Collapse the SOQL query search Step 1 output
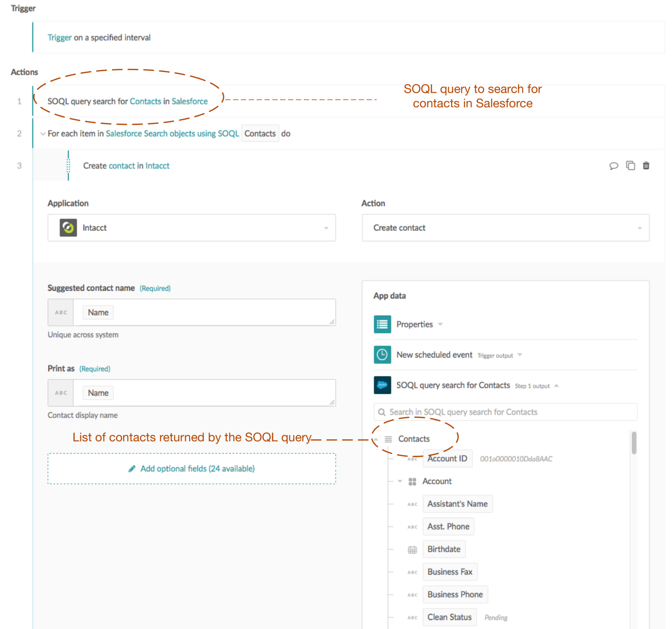 [556, 385]
